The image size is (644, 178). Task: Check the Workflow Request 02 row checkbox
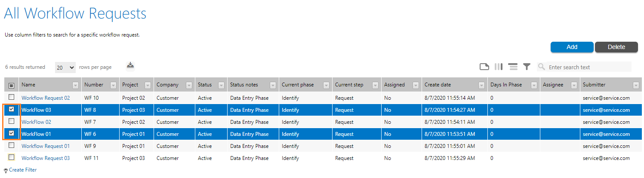tap(12, 97)
